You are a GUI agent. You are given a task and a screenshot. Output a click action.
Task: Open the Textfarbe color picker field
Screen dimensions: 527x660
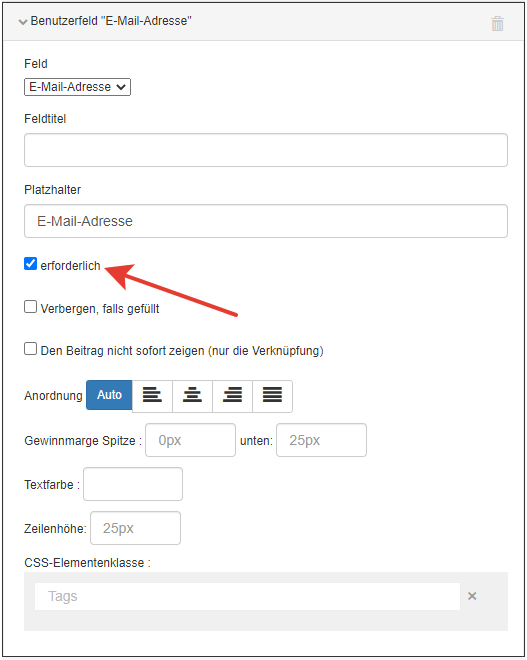(133, 484)
